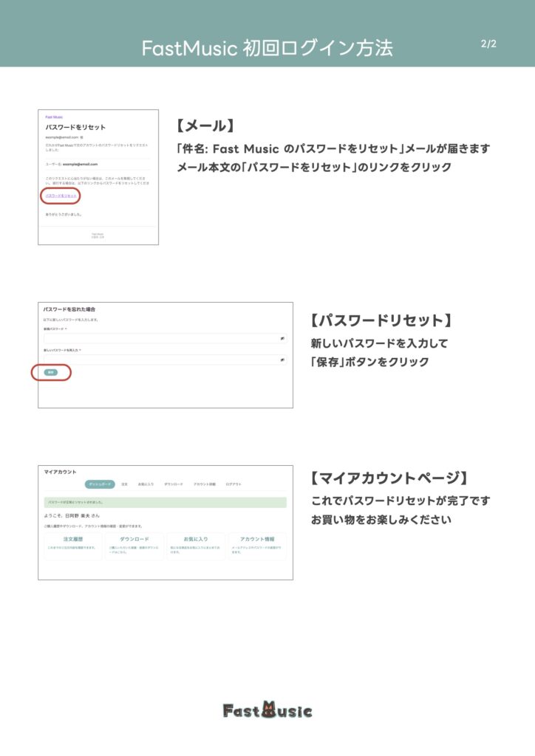Toggle visibility eye in the new password field
535x756 pixels.
click(283, 338)
